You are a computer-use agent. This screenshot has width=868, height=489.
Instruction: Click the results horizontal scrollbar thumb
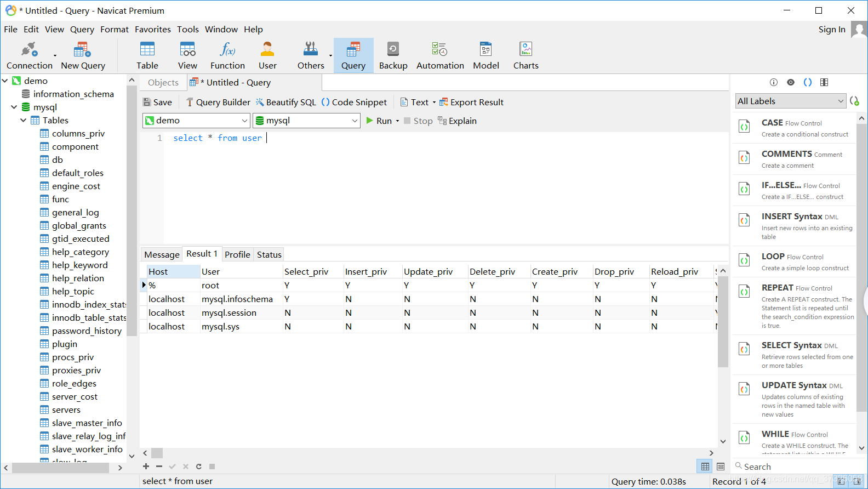click(157, 453)
